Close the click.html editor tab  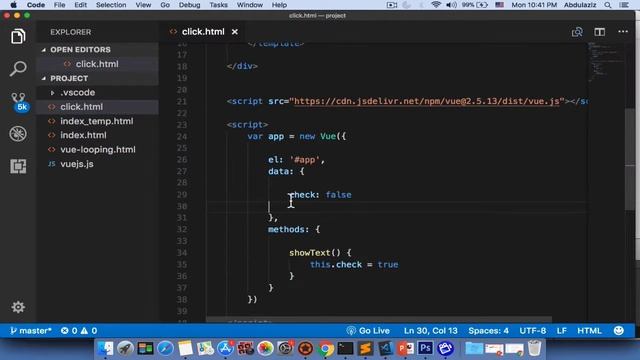click(x=235, y=32)
